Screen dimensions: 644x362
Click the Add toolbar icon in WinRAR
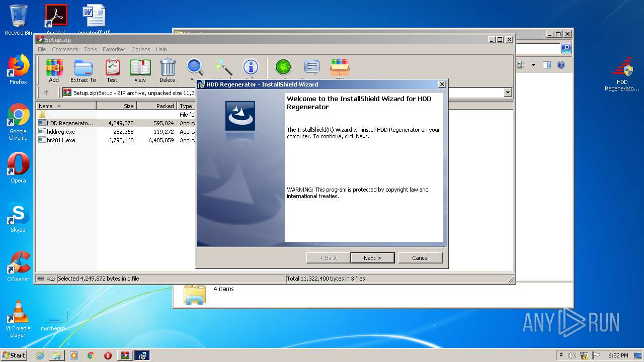(x=54, y=70)
